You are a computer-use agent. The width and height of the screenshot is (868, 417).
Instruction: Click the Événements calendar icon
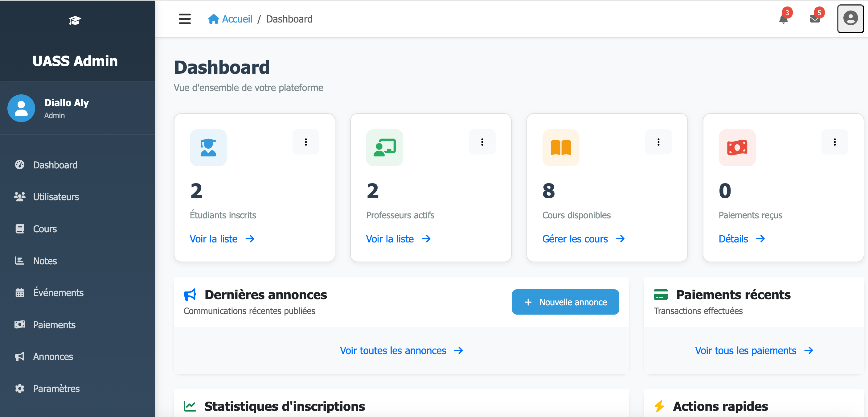click(20, 293)
